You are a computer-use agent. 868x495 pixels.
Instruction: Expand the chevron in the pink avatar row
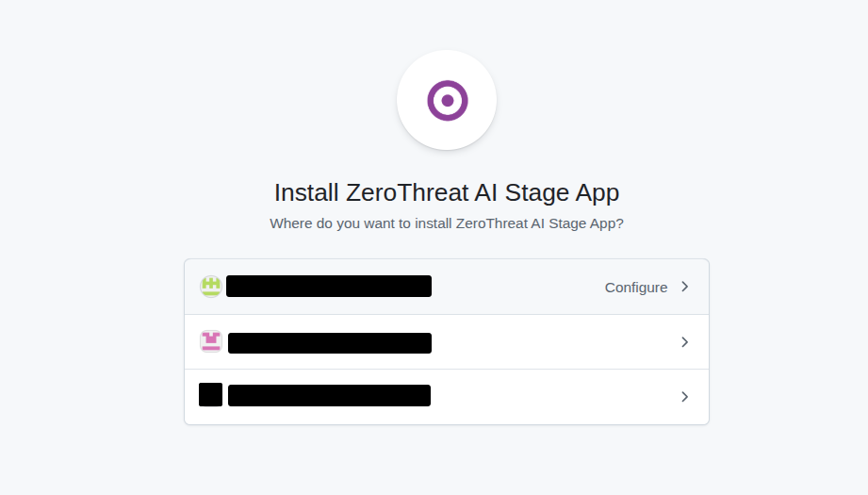pos(685,342)
